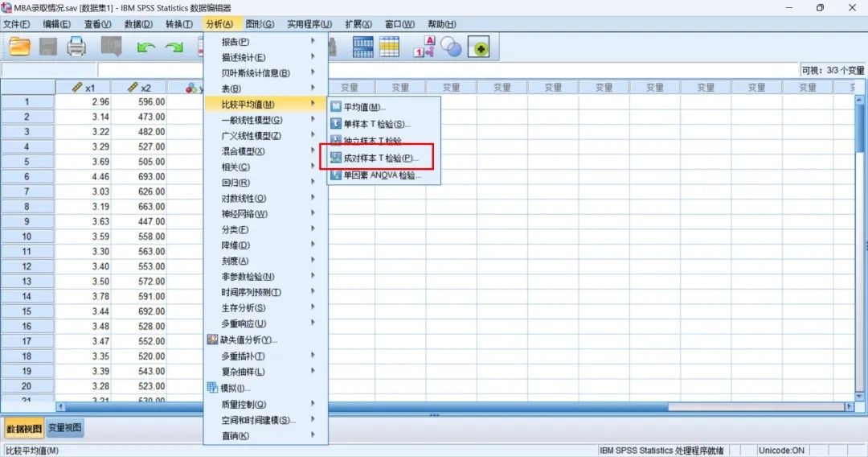Image resolution: width=868 pixels, height=457 pixels.
Task: Click the missing value analysis icon
Action: 212,340
